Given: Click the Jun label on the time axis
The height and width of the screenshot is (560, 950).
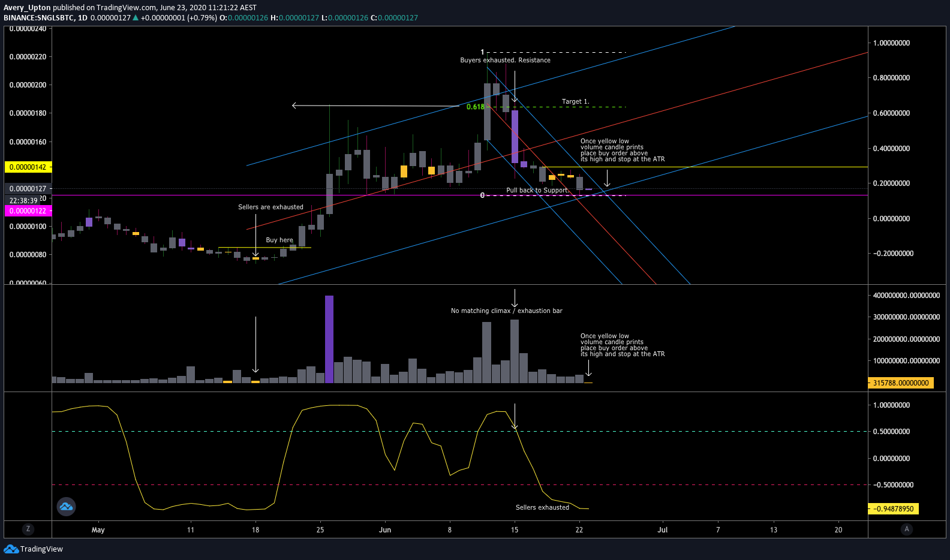Looking at the screenshot, I should click(x=385, y=530).
